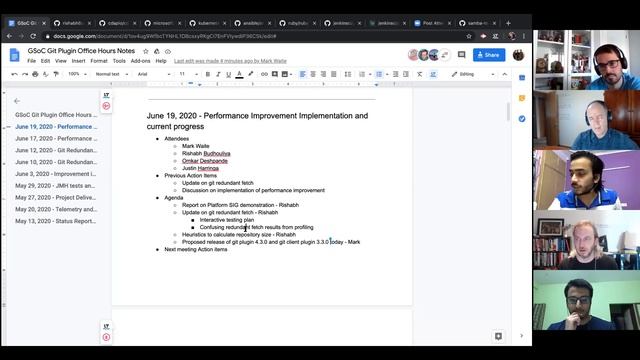Activate the paint format roller icon

(56, 74)
